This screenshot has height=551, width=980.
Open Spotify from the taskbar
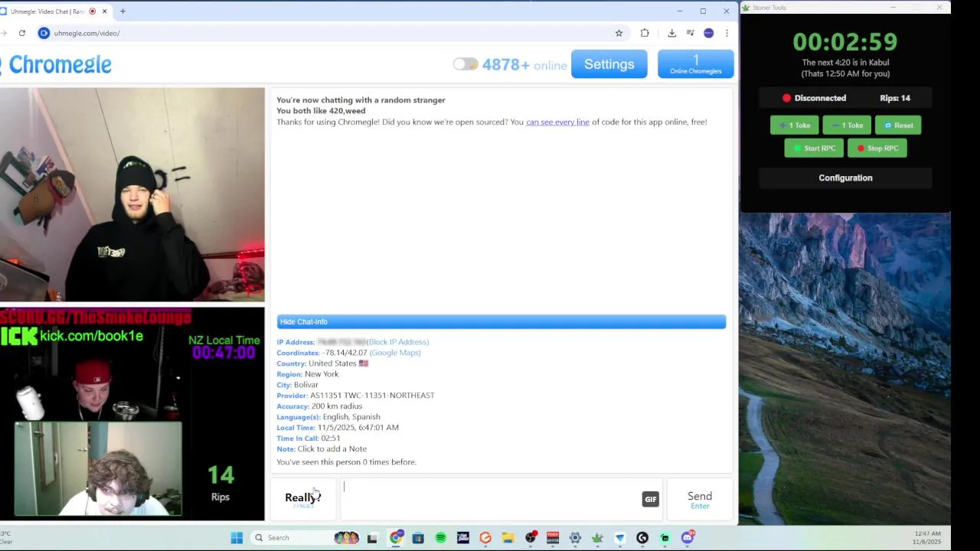point(440,538)
